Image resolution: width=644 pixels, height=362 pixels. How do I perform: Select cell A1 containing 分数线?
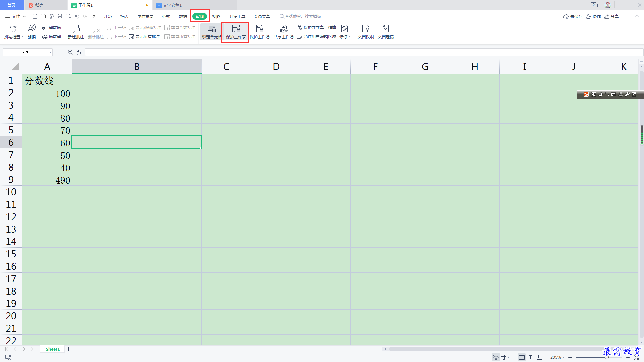point(47,80)
